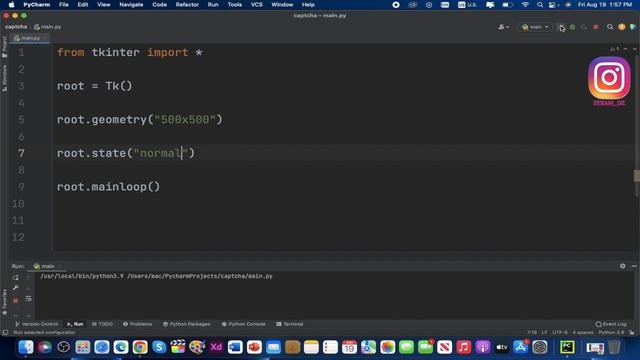Open the Run menu
The image size is (640, 360).
coord(213,4)
